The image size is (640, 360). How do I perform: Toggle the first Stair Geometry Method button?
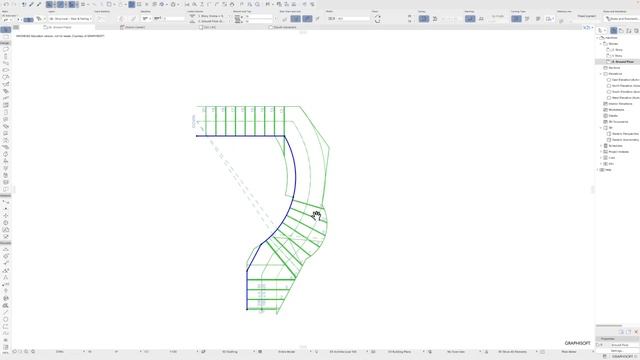[296, 19]
